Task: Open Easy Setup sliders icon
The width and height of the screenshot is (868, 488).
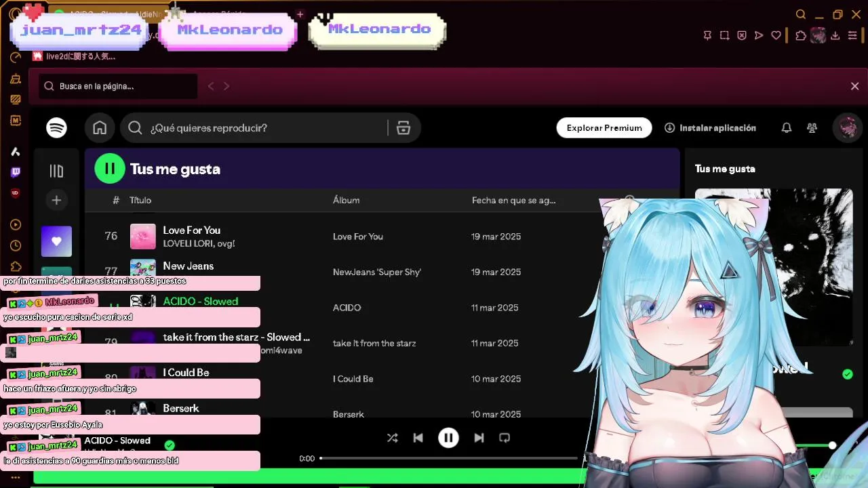Action: [852, 35]
